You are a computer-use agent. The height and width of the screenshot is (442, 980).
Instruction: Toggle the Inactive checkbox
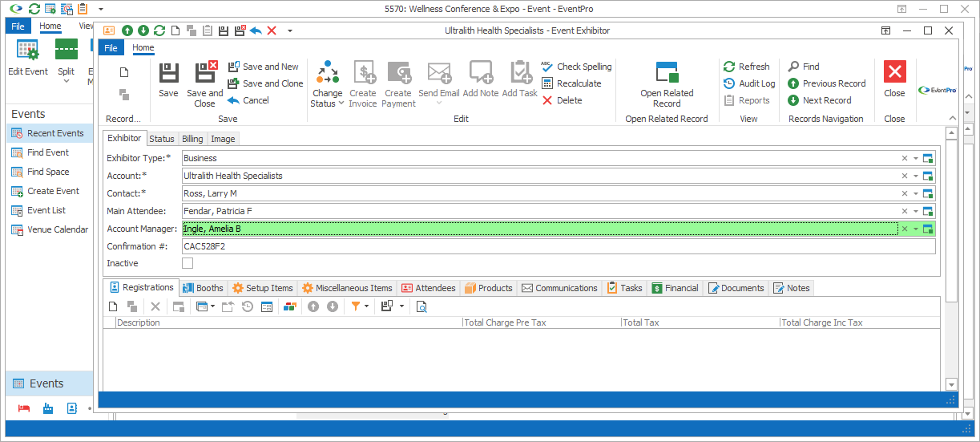[188, 263]
